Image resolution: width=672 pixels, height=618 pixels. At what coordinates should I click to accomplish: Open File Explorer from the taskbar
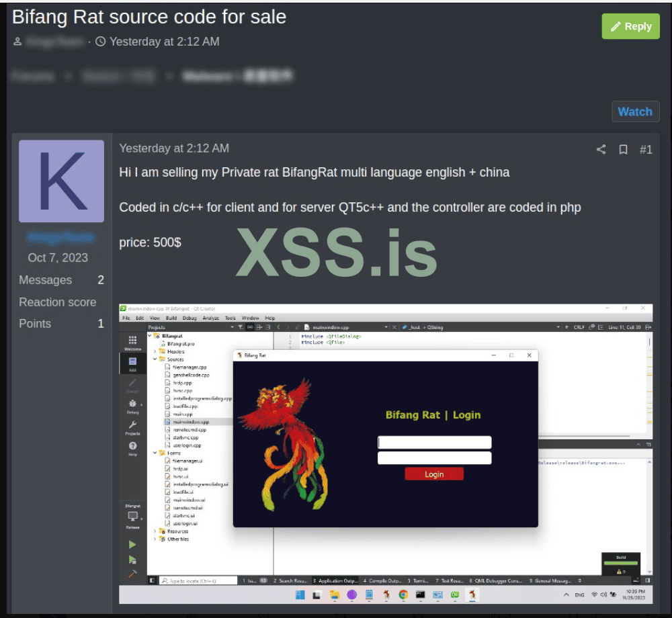334,594
